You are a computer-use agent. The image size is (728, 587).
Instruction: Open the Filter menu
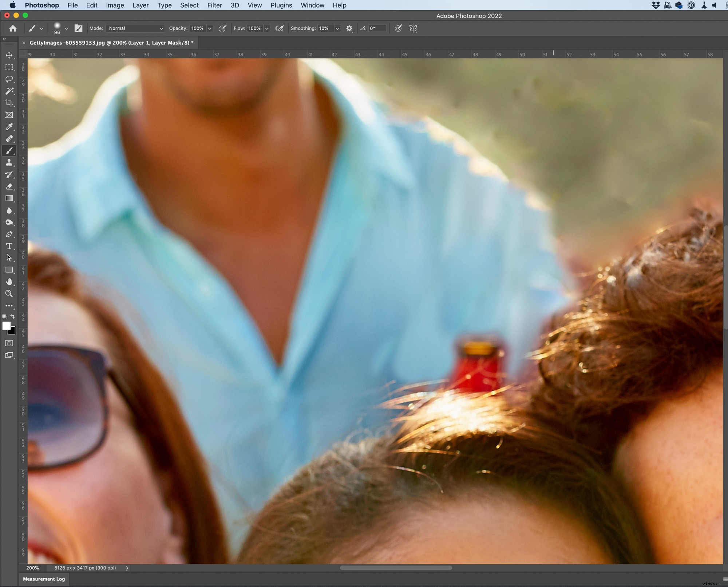click(x=215, y=5)
